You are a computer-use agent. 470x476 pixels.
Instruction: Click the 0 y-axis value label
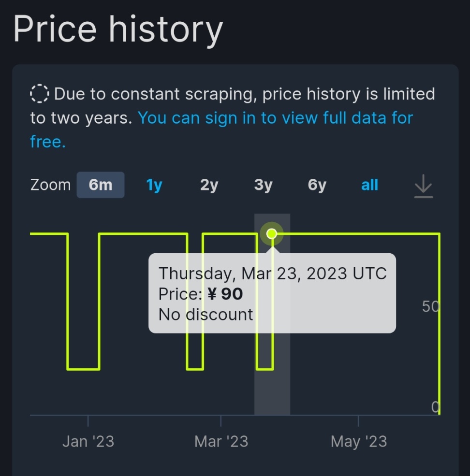click(435, 407)
